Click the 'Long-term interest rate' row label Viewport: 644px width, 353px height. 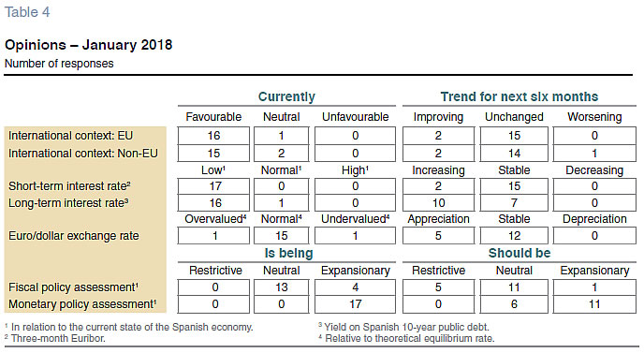pos(68,203)
